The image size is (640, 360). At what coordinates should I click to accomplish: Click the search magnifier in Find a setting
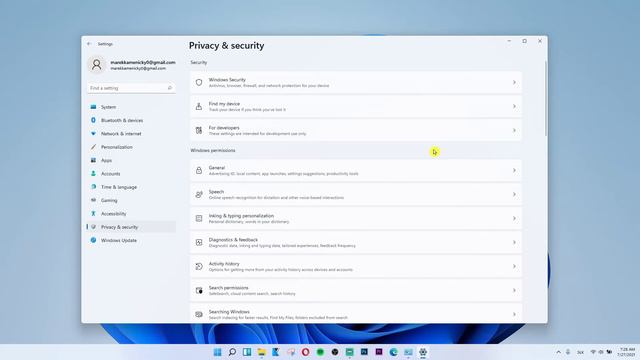tap(170, 88)
